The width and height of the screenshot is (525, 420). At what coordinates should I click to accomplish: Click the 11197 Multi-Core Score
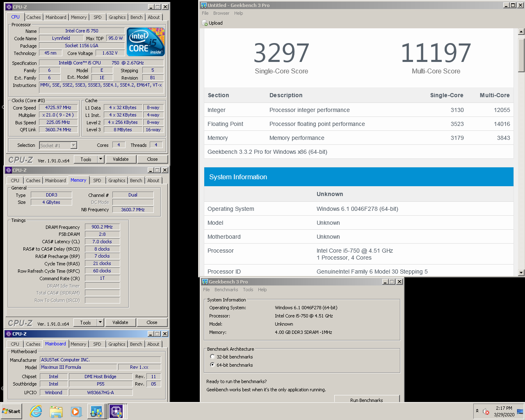(436, 53)
